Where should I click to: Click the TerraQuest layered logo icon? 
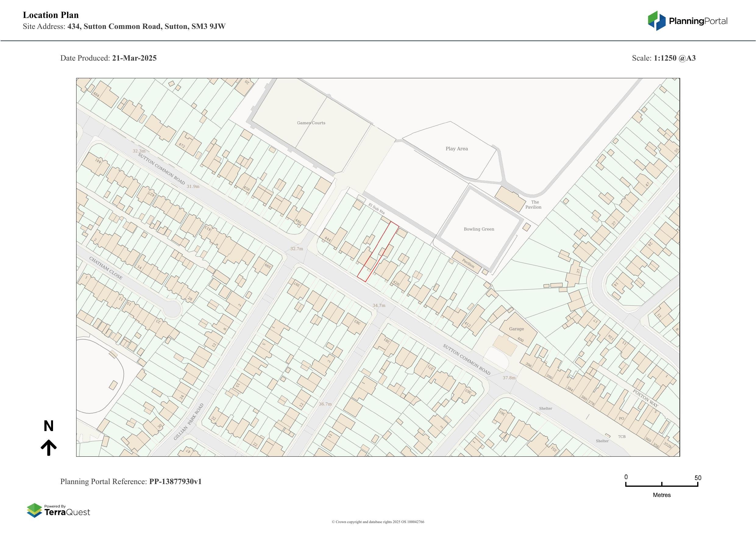[x=34, y=510]
